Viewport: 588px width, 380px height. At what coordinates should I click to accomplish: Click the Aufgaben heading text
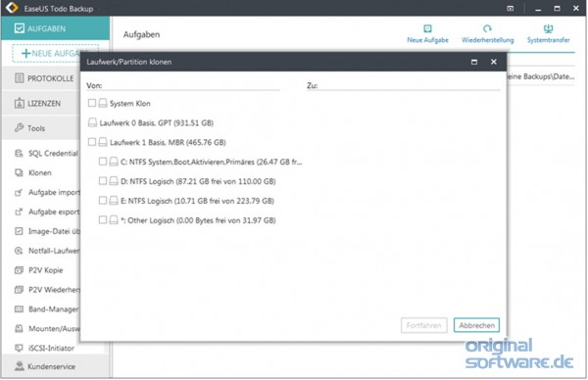coord(141,34)
